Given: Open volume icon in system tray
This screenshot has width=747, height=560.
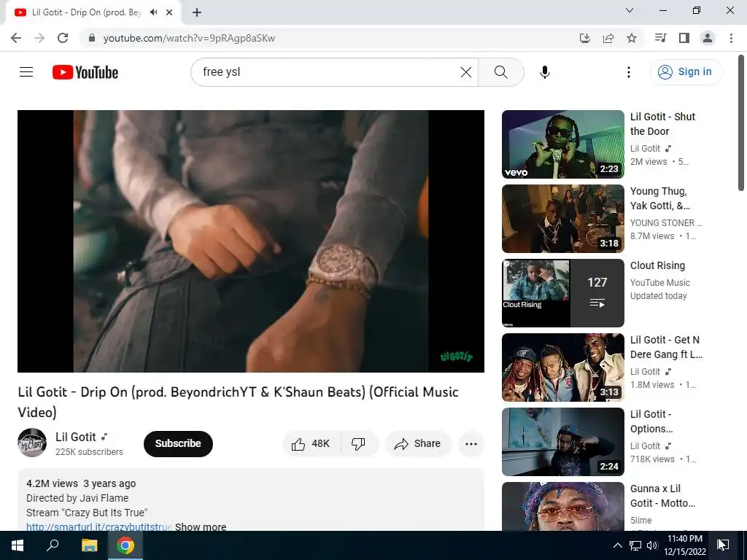Looking at the screenshot, I should pyautogui.click(x=652, y=545).
